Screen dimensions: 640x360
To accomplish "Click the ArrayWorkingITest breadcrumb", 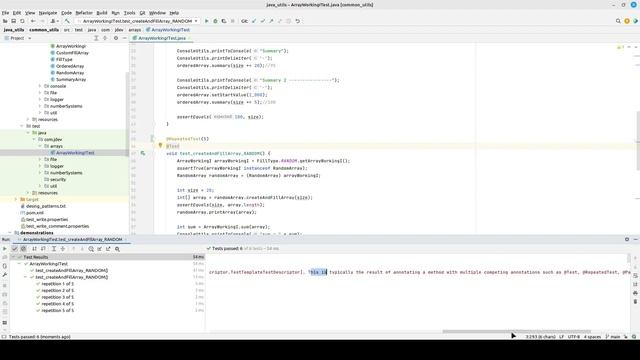I will click(x=168, y=30).
